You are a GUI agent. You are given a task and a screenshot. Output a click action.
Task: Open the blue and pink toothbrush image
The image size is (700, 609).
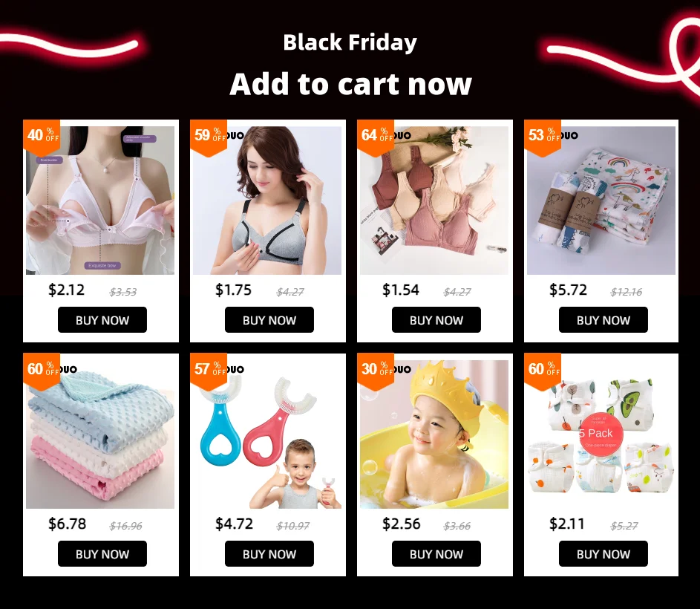tap(267, 434)
